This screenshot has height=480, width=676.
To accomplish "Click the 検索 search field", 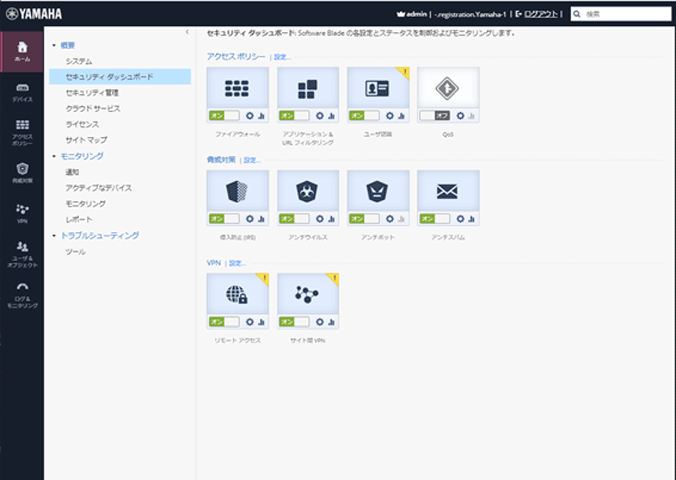I will tap(626, 14).
